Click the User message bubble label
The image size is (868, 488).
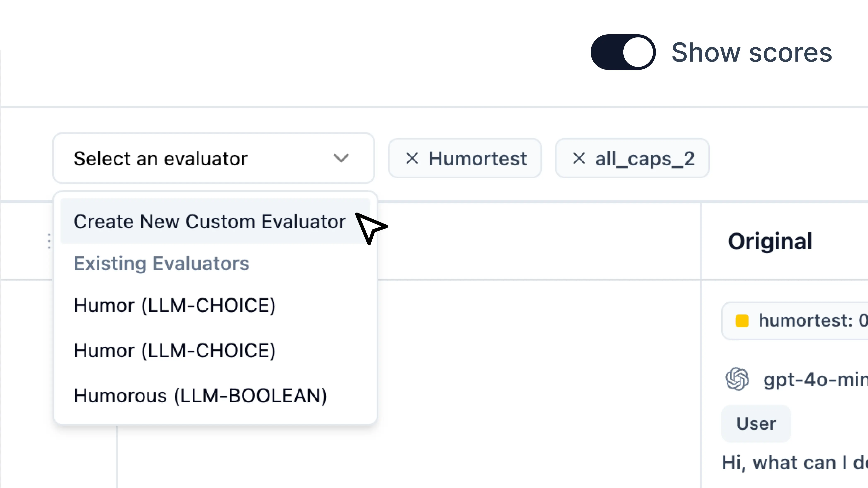756,423
